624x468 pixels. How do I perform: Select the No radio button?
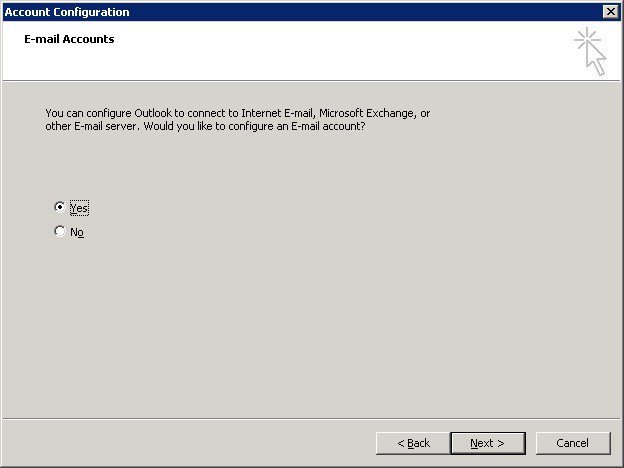[60, 231]
